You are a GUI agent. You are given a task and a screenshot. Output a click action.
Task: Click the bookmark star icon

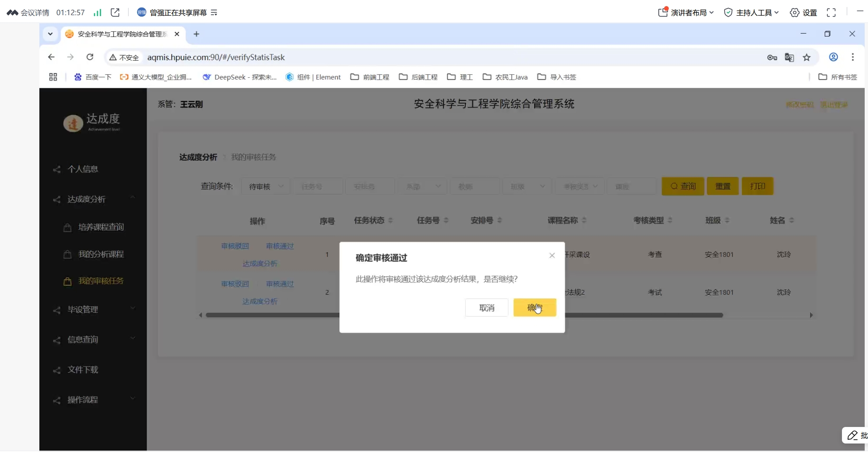point(806,57)
